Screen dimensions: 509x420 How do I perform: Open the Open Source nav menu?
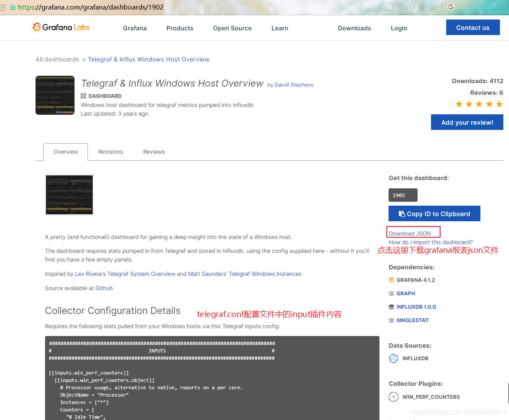pyautogui.click(x=233, y=28)
